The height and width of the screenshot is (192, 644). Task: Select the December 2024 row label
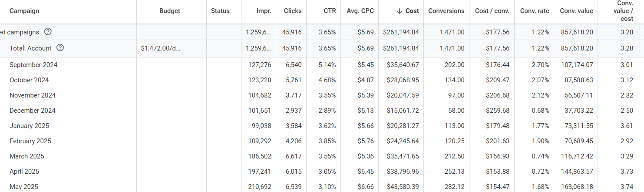33,111
